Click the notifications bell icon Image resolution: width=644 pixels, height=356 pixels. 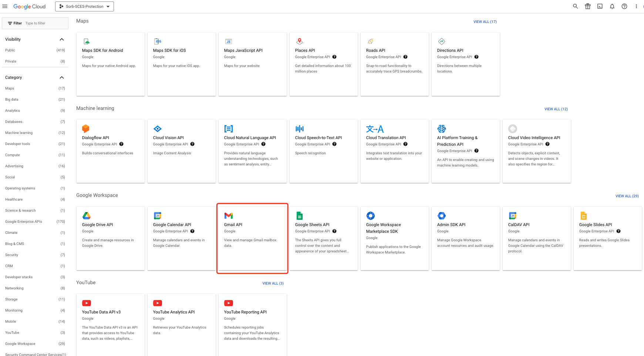(x=612, y=6)
